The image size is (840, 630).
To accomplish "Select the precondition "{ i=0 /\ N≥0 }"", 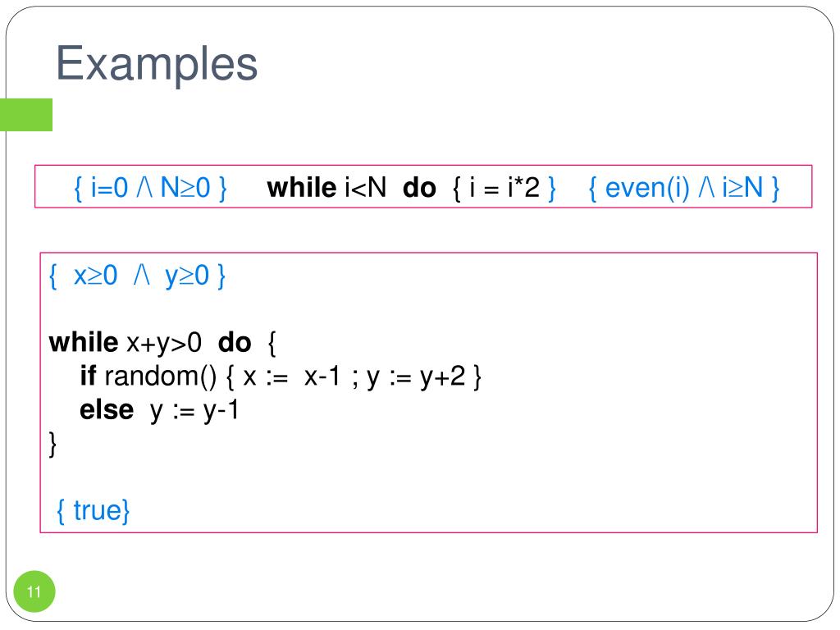I will [x=150, y=188].
